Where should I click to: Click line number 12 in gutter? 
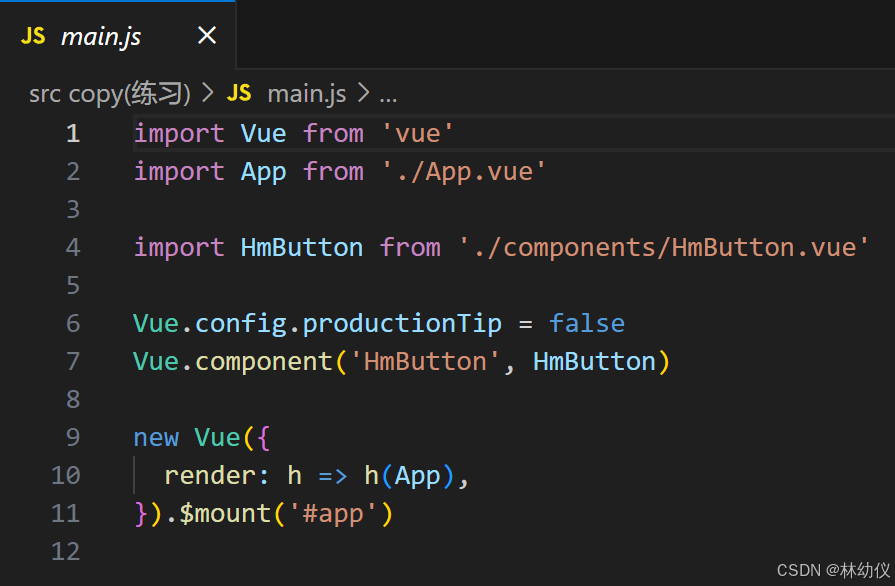tap(66, 552)
